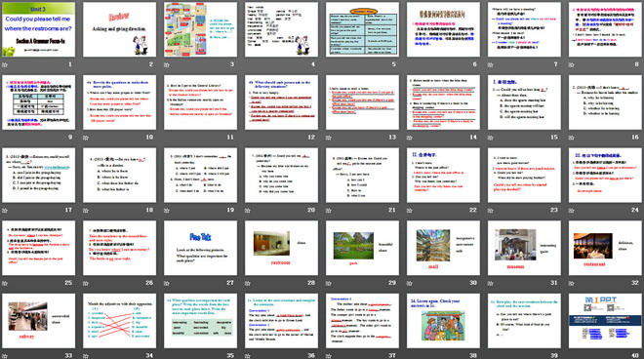The width and height of the screenshot is (644, 359).
Task: Select slide 38 Listen again thumbnail
Action: click(x=443, y=320)
